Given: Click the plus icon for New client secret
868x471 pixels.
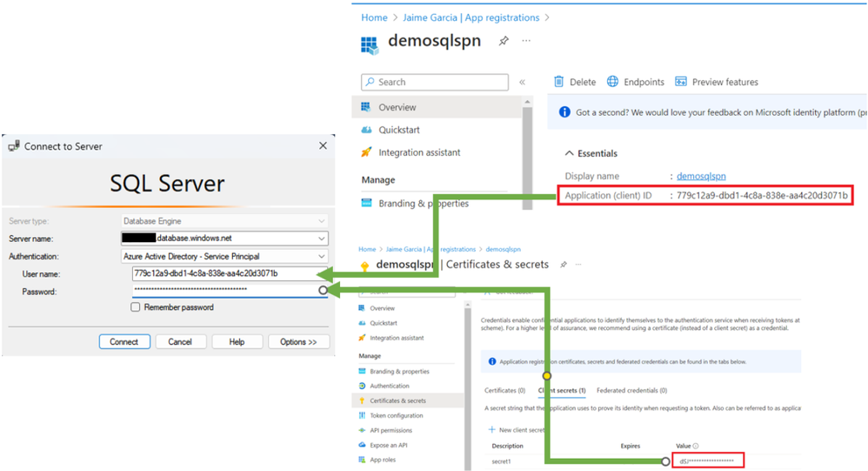Looking at the screenshot, I should coord(491,429).
